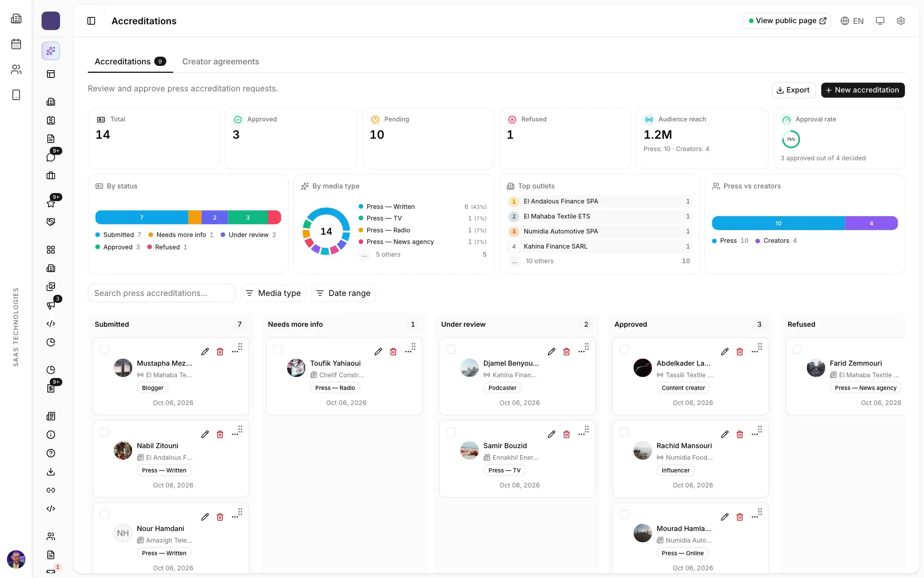
Task: Open the EN language selector
Action: (852, 21)
